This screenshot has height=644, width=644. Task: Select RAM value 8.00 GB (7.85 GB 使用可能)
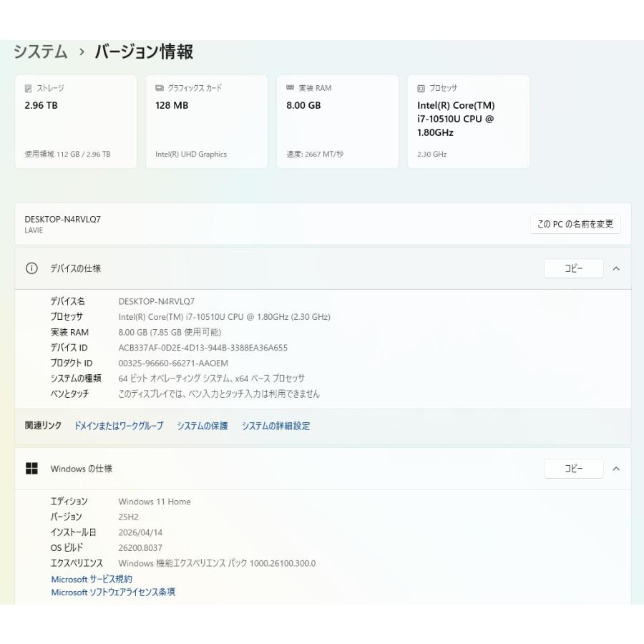tap(170, 332)
